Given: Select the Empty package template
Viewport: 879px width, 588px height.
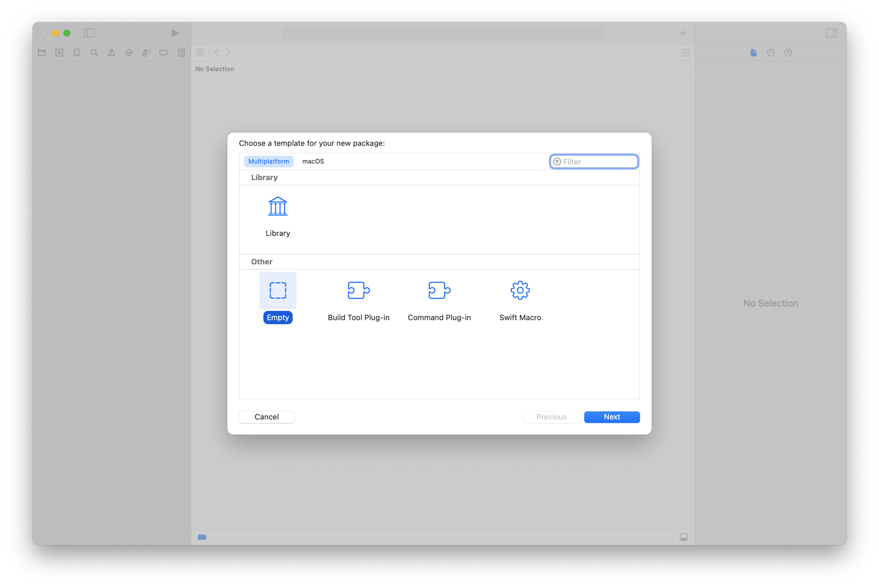Looking at the screenshot, I should coord(278,290).
